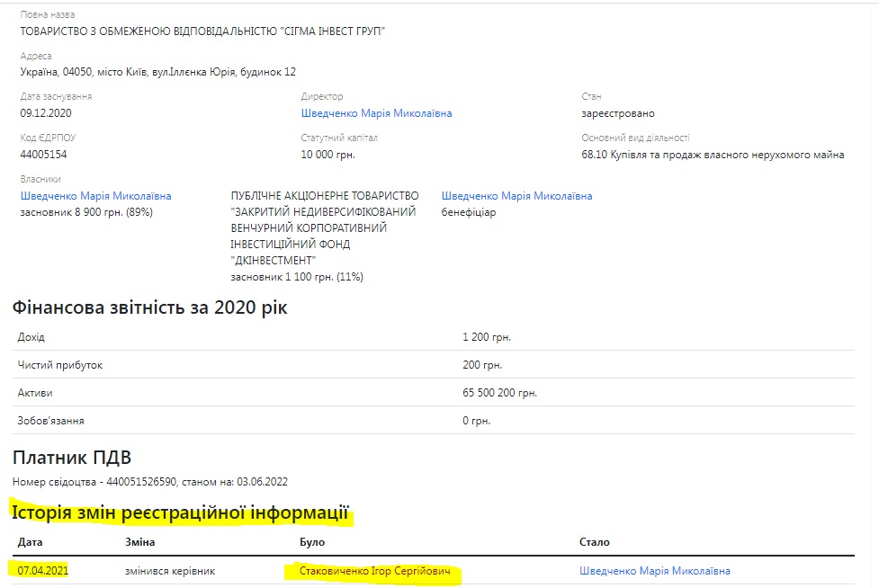Click the statutory capital value 10 000 грн.

click(327, 155)
